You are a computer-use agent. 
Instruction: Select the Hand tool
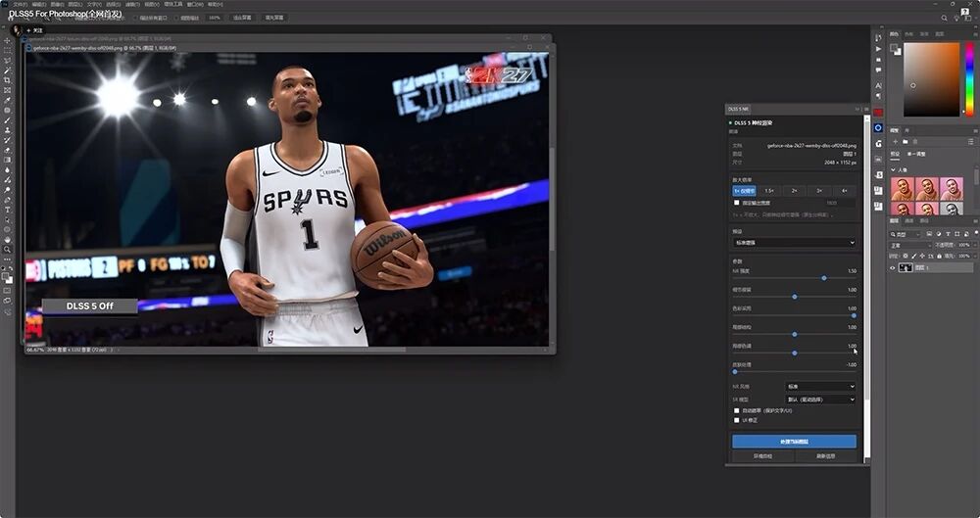[x=8, y=239]
